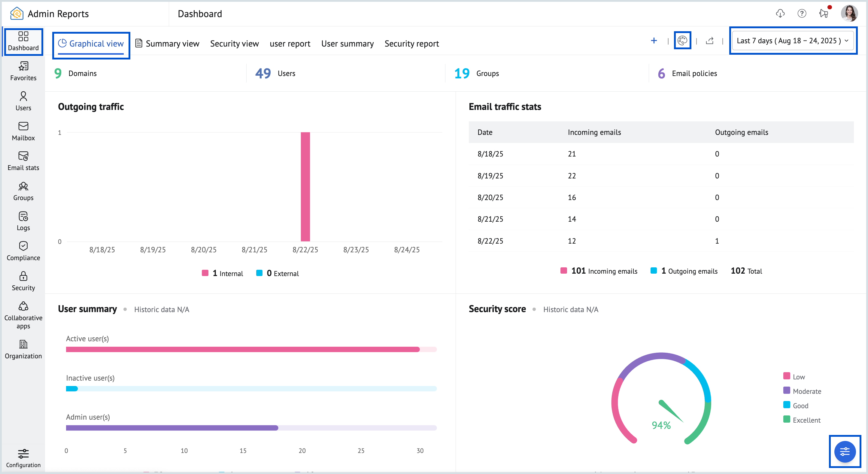Viewport: 868px width, 474px height.
Task: Switch to the Summary view tab
Action: click(172, 44)
